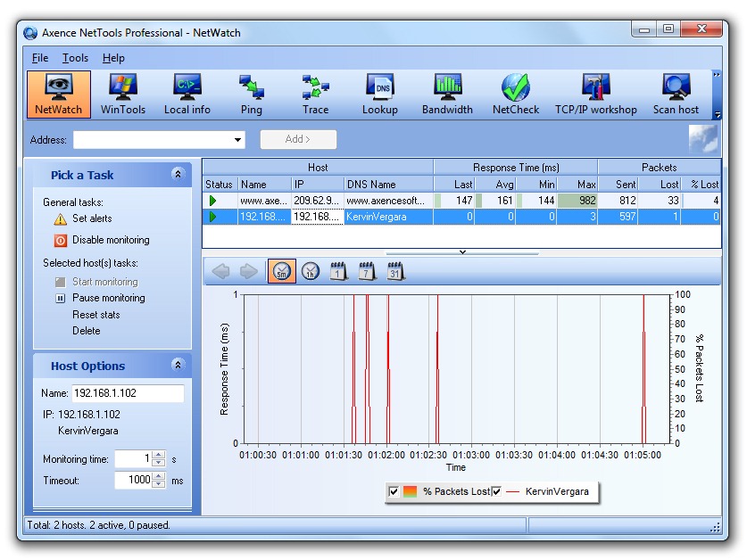Collapse the host list splitter arrow
This screenshot has width=747, height=560.
coord(462,251)
